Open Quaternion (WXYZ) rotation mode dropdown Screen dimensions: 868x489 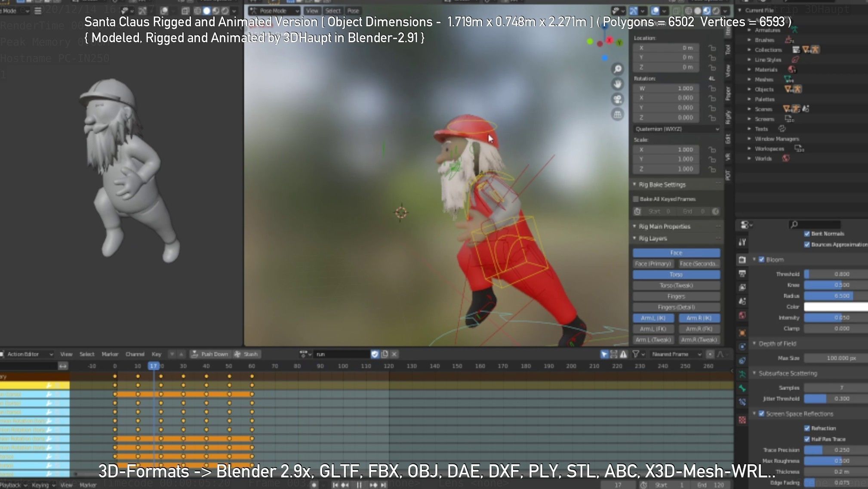(x=677, y=129)
